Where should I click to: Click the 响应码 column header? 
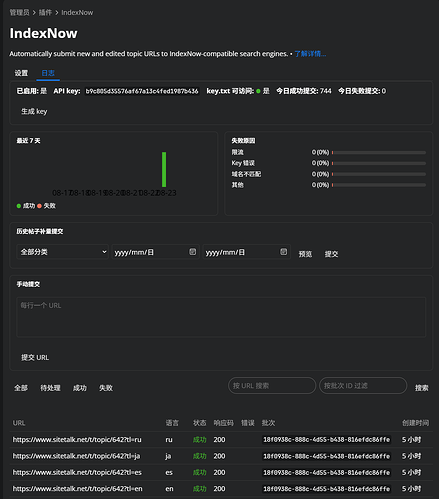[x=223, y=423]
